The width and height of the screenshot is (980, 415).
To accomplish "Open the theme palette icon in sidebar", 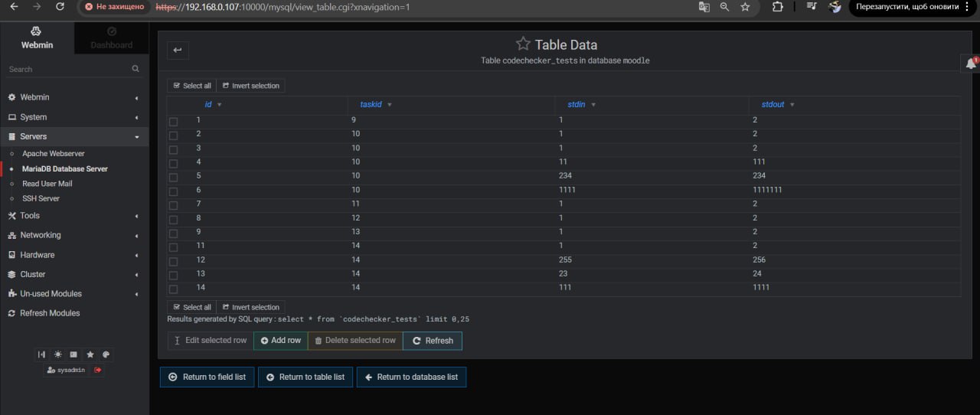I will [106, 355].
